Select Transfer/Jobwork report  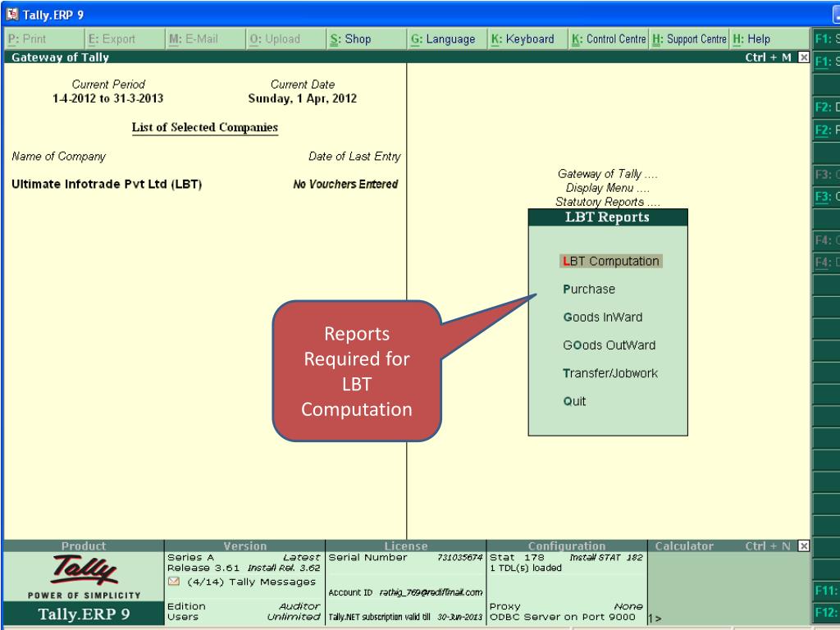[610, 373]
